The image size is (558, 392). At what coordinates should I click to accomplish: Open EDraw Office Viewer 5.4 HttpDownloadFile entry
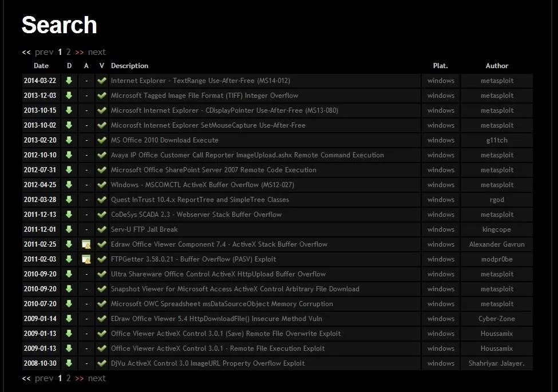pyautogui.click(x=216, y=319)
